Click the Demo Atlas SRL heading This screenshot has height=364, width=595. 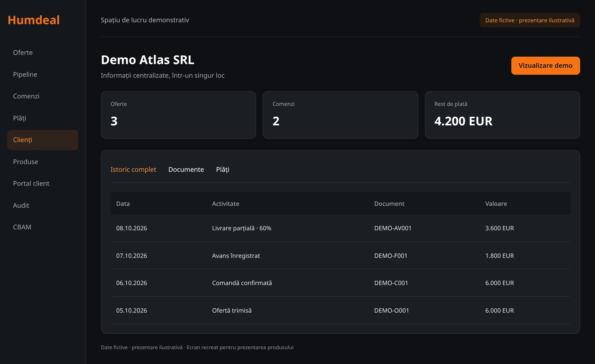point(148,60)
